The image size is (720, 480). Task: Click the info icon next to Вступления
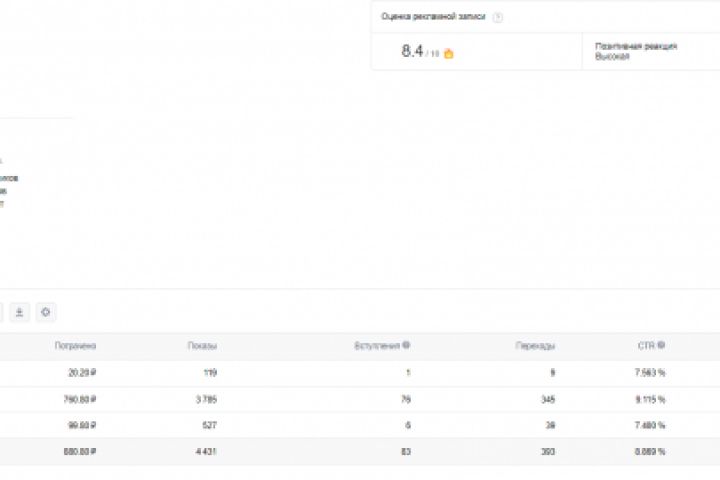pos(406,345)
